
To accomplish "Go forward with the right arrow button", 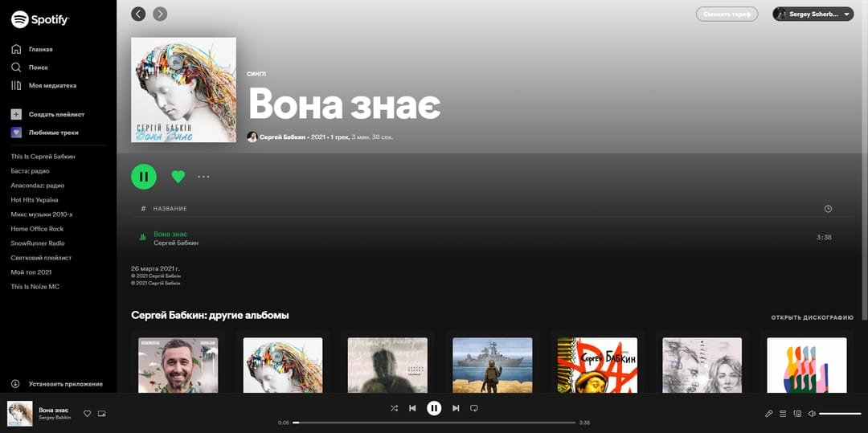I will tap(160, 14).
